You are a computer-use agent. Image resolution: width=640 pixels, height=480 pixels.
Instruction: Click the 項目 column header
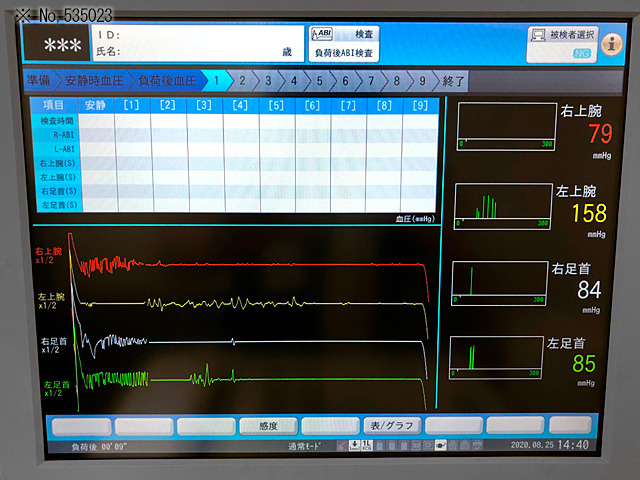53,105
